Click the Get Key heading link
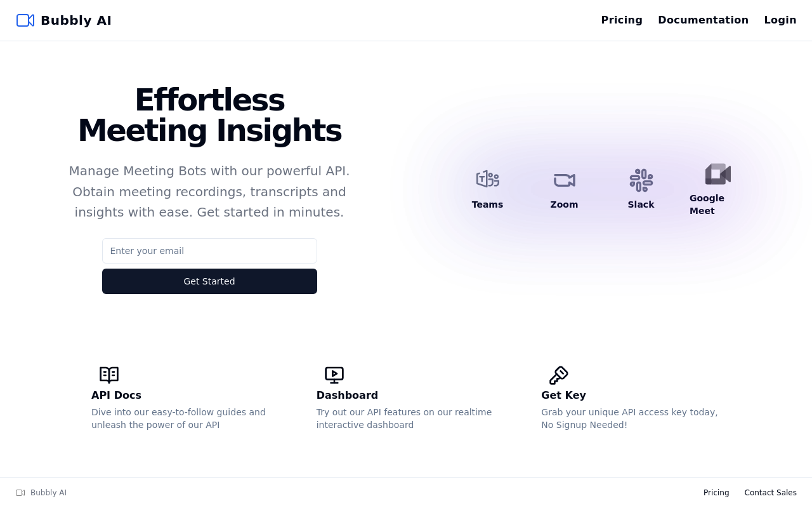 pos(563,395)
